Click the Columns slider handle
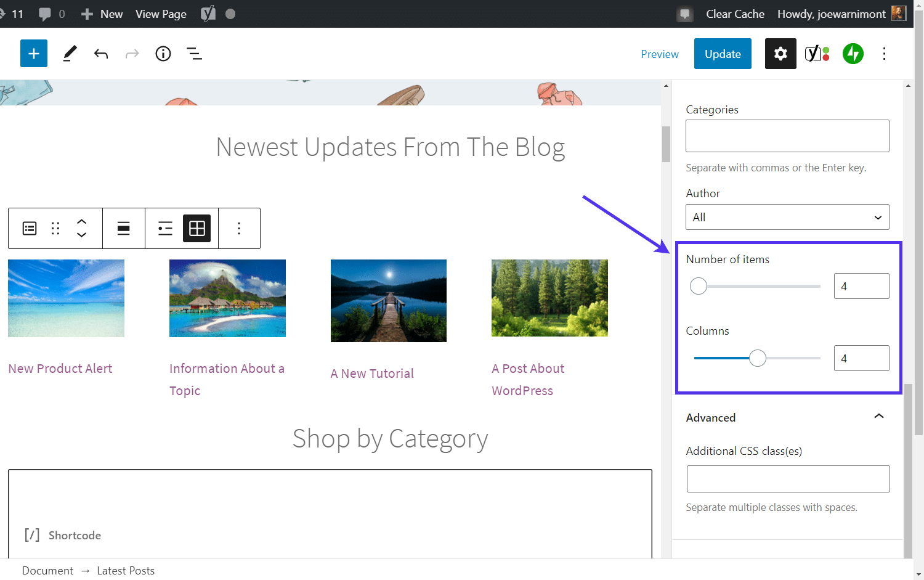 [758, 358]
